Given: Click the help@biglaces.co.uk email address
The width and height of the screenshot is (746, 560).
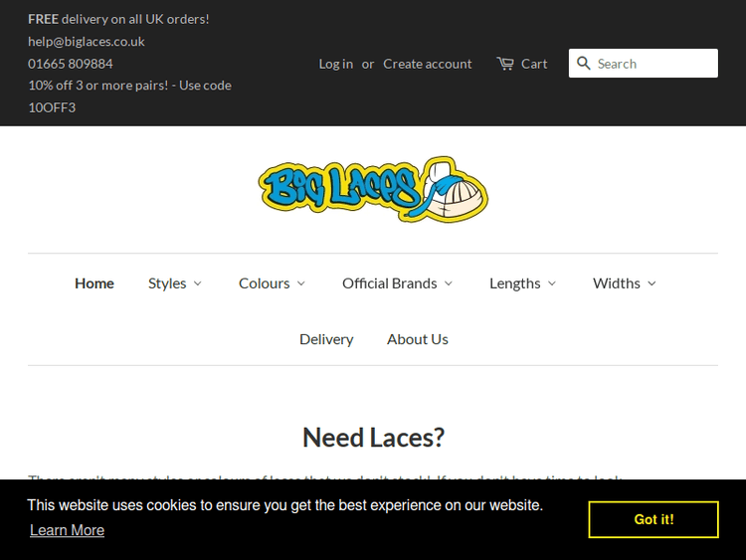Looking at the screenshot, I should click(87, 42).
